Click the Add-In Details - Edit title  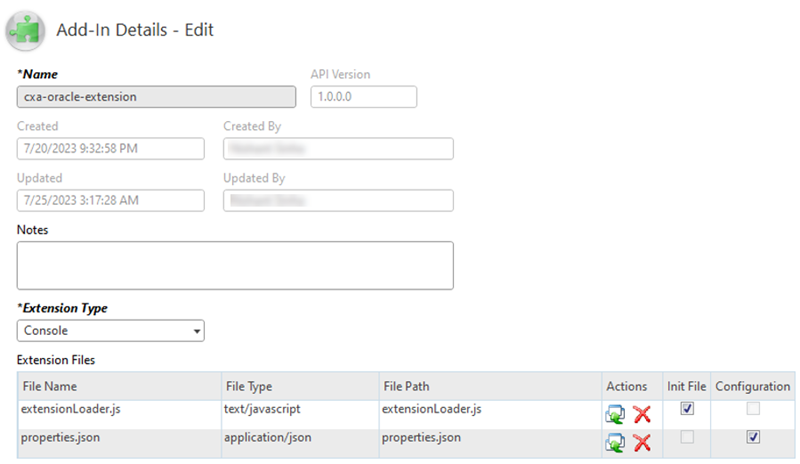click(135, 30)
